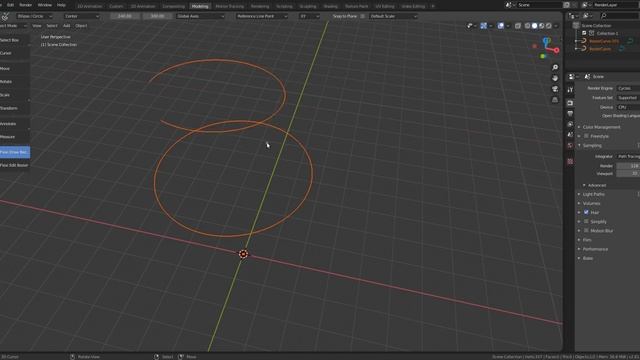Select the Measure tool

pos(15,137)
